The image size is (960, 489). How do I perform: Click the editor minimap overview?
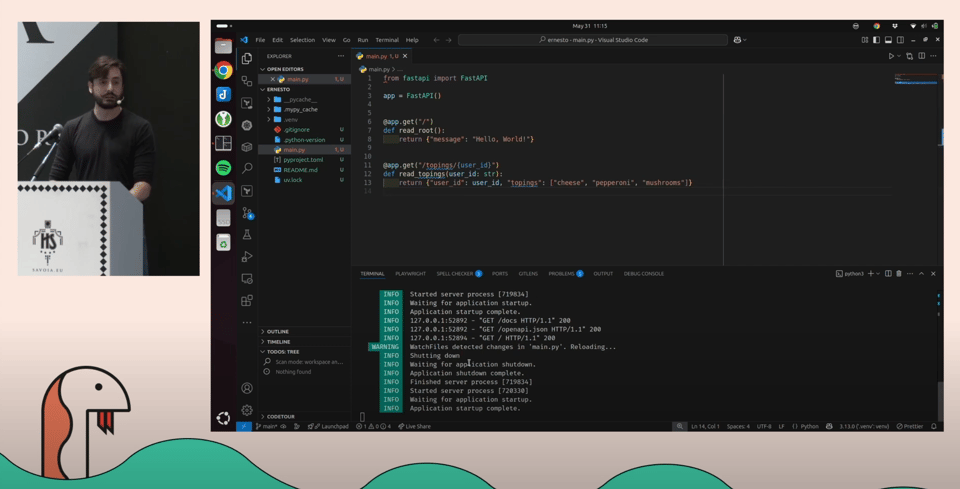tap(915, 80)
